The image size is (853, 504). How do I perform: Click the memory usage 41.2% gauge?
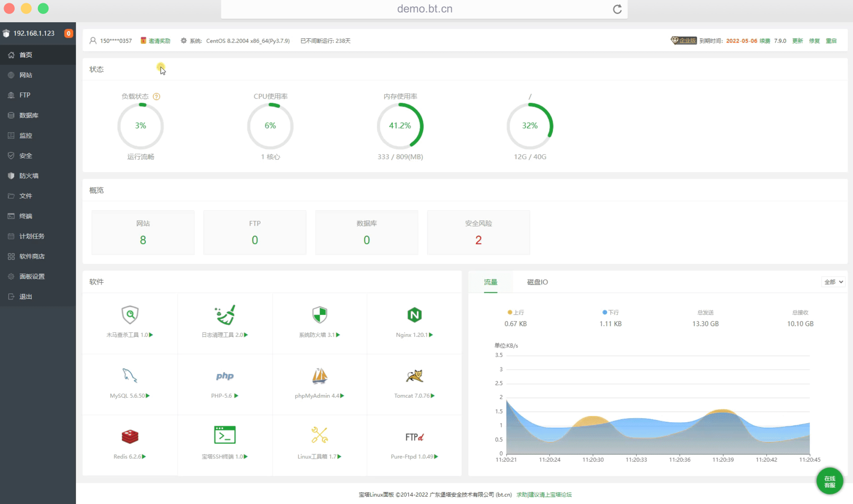click(400, 126)
